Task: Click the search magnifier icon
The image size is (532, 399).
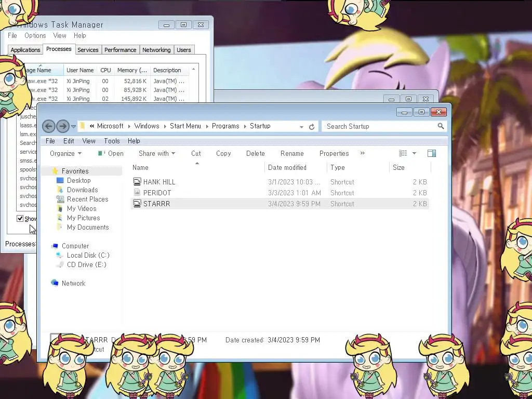Action: tap(441, 126)
